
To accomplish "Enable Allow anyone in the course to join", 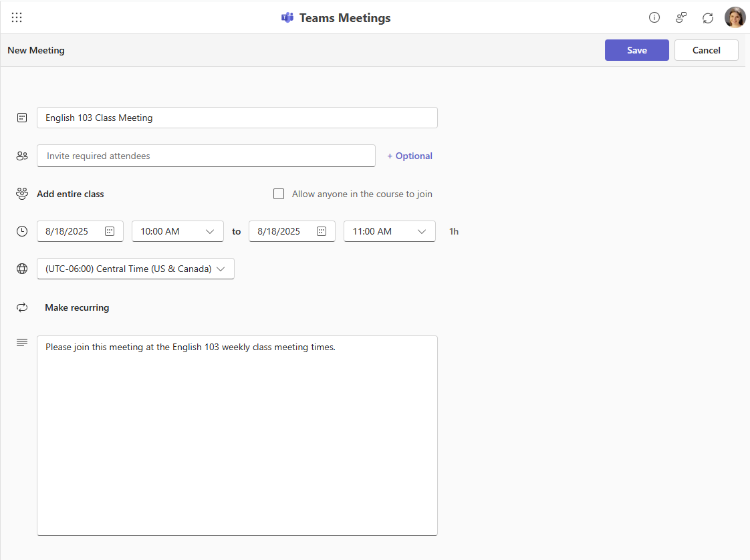I will [279, 194].
